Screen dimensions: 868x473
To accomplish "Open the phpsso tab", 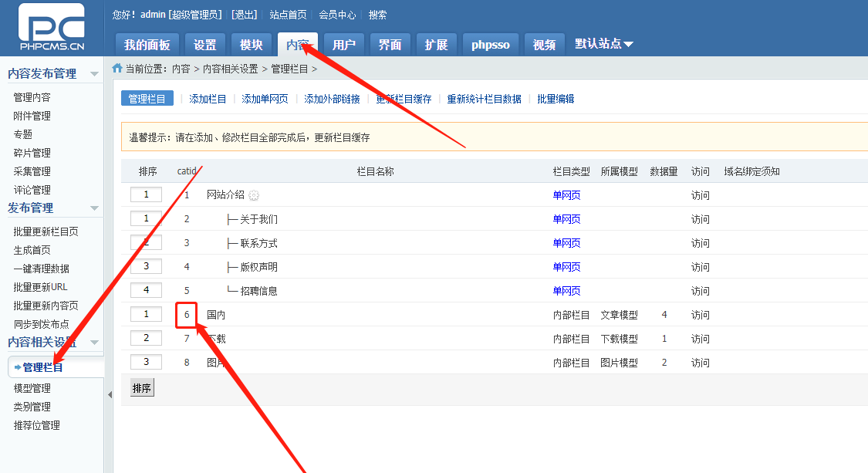I will pyautogui.click(x=490, y=45).
